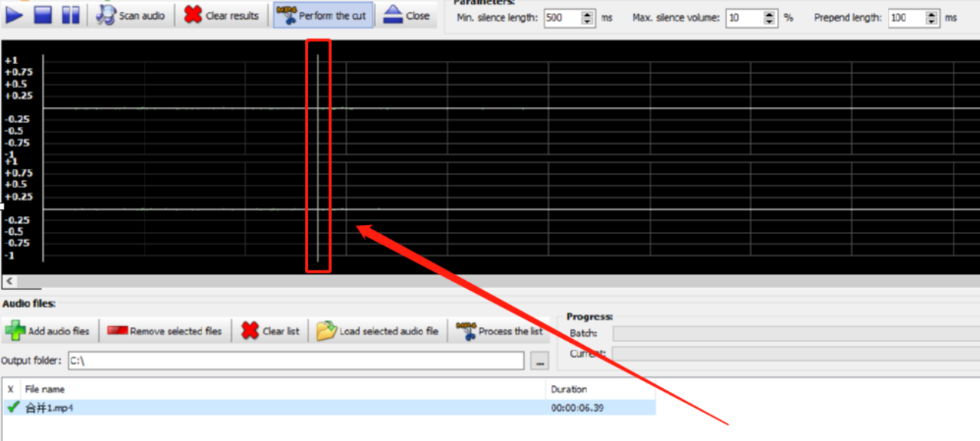
Task: Click the Output folder path field
Action: pos(295,361)
